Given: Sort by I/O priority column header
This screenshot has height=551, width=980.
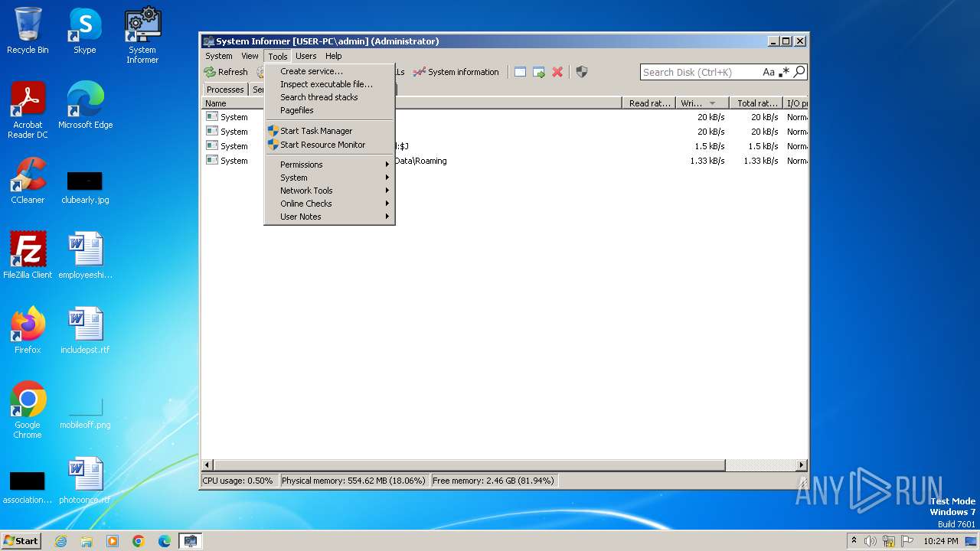Looking at the screenshot, I should point(795,103).
